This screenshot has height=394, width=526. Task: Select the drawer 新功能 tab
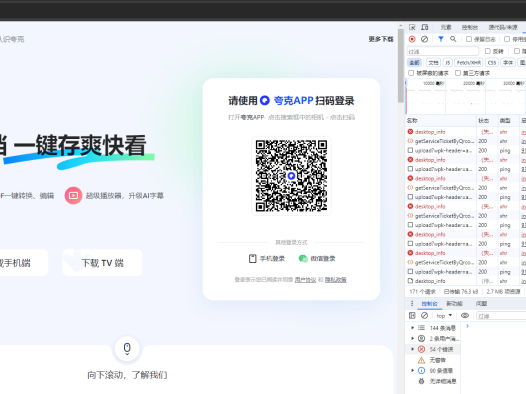pos(455,304)
